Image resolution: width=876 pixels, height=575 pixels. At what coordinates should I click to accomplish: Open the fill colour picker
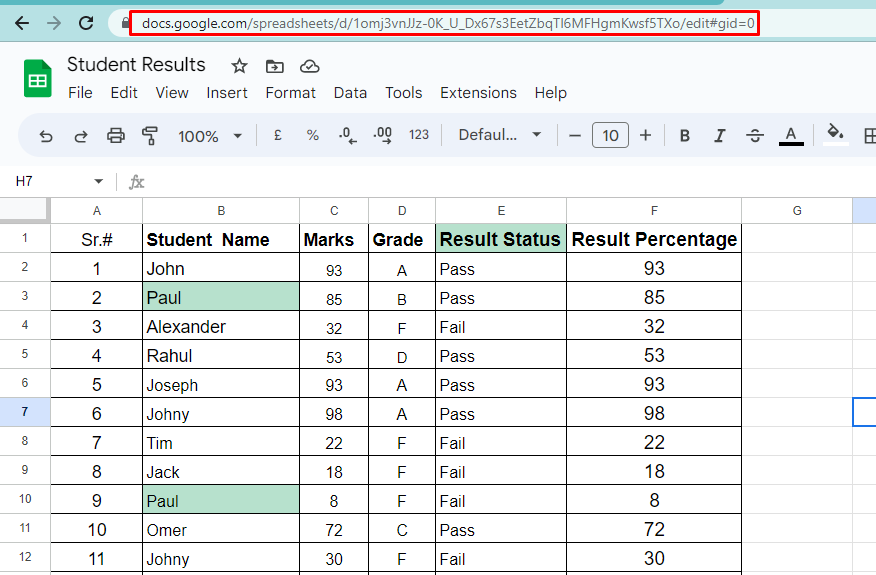[x=835, y=134]
